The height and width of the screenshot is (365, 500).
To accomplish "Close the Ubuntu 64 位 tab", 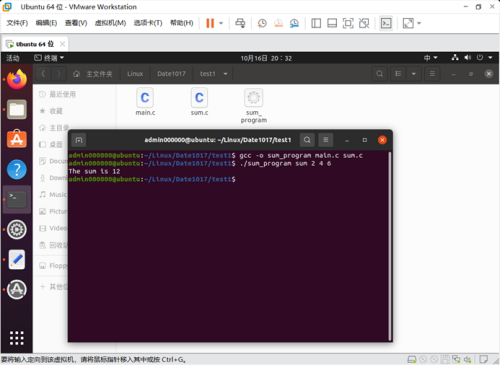I will click(x=62, y=44).
